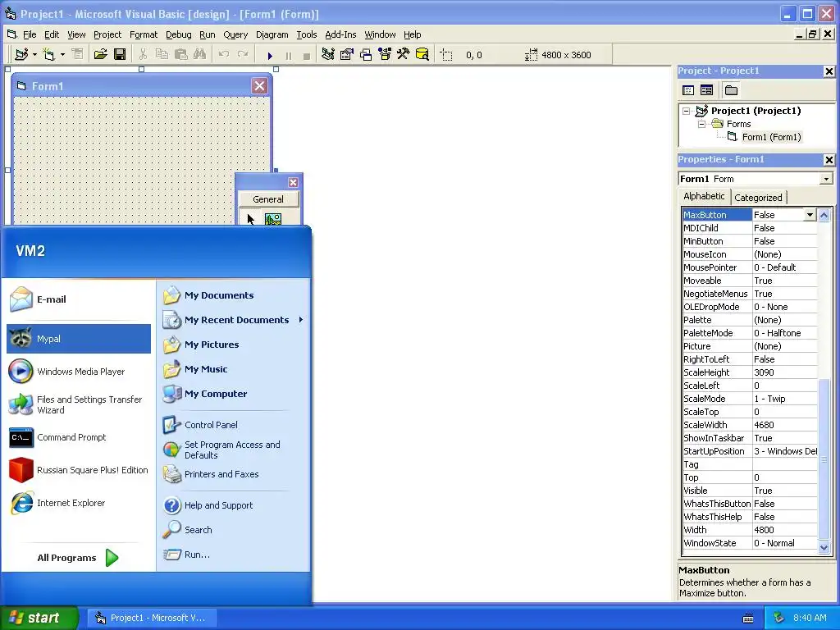The height and width of the screenshot is (630, 840).
Task: Click the Cut scissors icon
Action: [143, 55]
